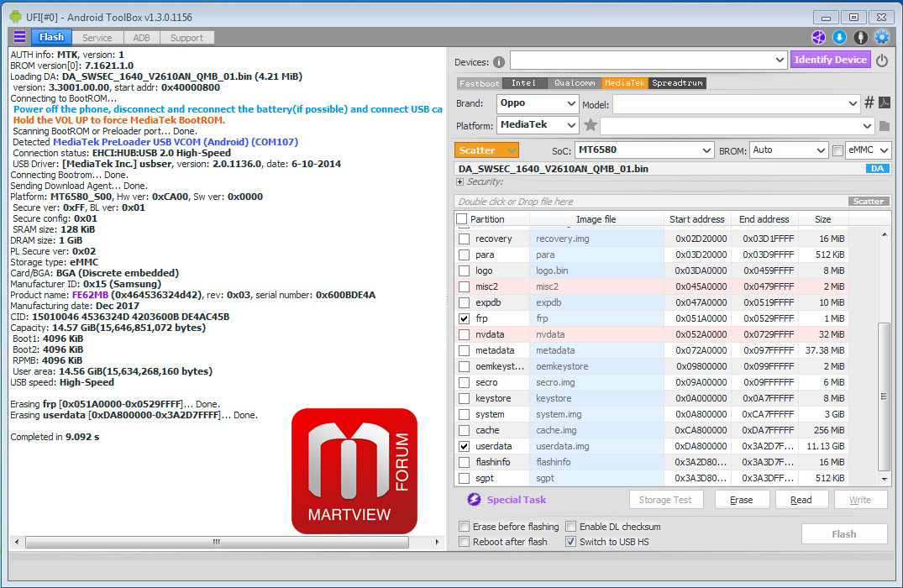Image resolution: width=903 pixels, height=588 pixels.
Task: Click the Read button
Action: click(801, 500)
